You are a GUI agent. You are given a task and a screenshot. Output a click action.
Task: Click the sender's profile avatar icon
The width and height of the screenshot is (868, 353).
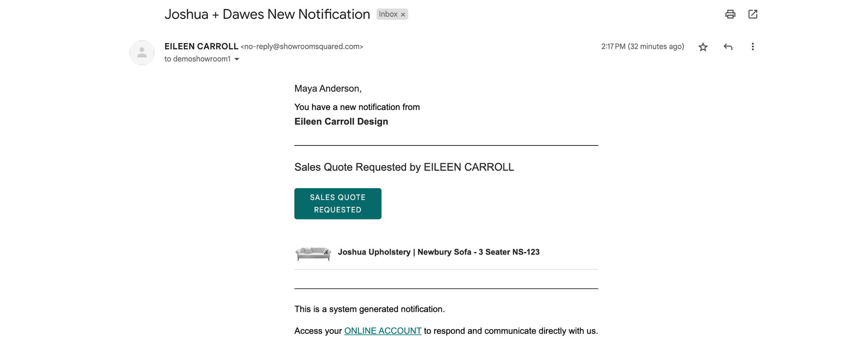[142, 53]
